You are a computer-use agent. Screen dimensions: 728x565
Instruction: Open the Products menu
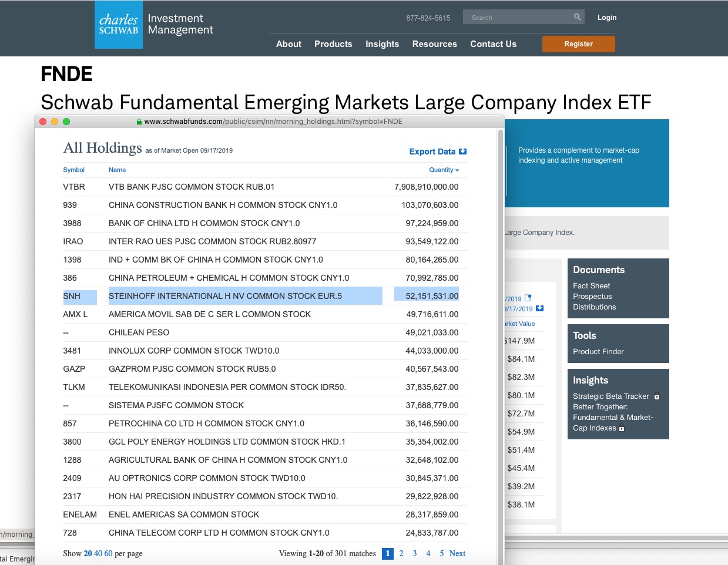pos(333,44)
